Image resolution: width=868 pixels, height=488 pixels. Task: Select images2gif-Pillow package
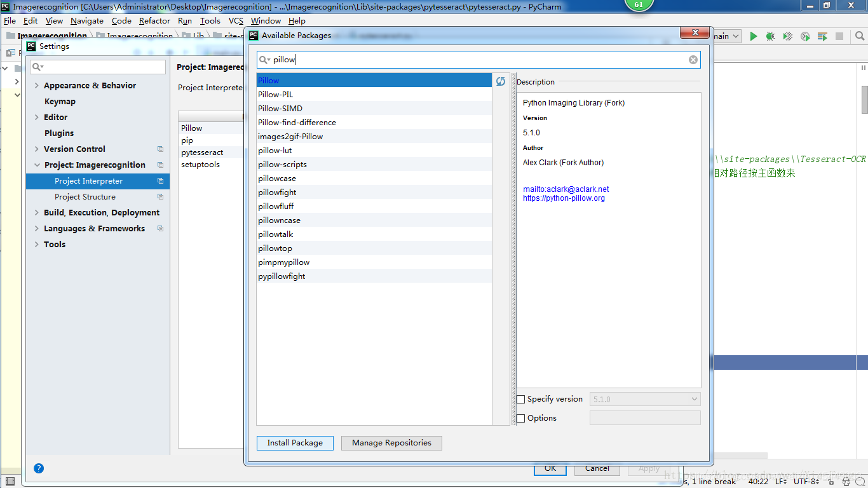pyautogui.click(x=374, y=137)
